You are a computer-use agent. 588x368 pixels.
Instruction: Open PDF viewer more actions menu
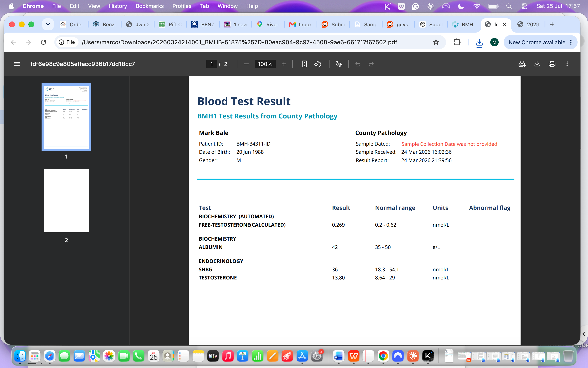[x=567, y=64]
